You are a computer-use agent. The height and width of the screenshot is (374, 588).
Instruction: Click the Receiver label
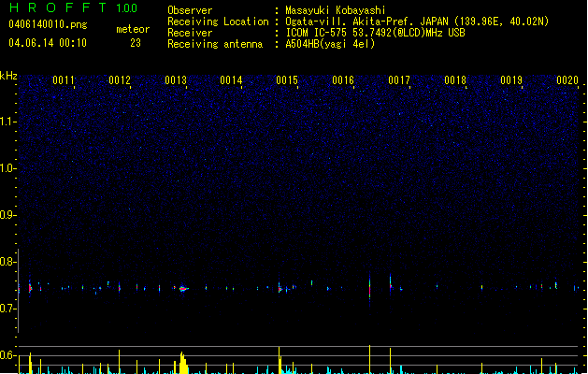(190, 33)
